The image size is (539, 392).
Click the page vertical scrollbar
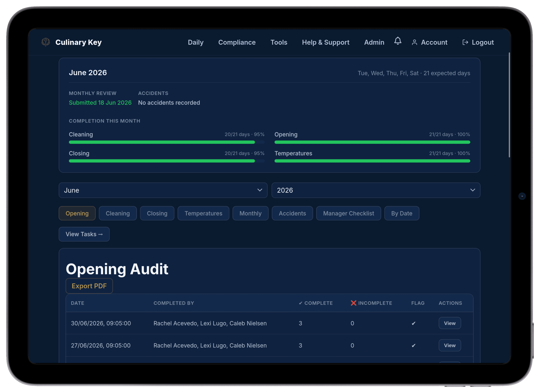click(x=509, y=105)
